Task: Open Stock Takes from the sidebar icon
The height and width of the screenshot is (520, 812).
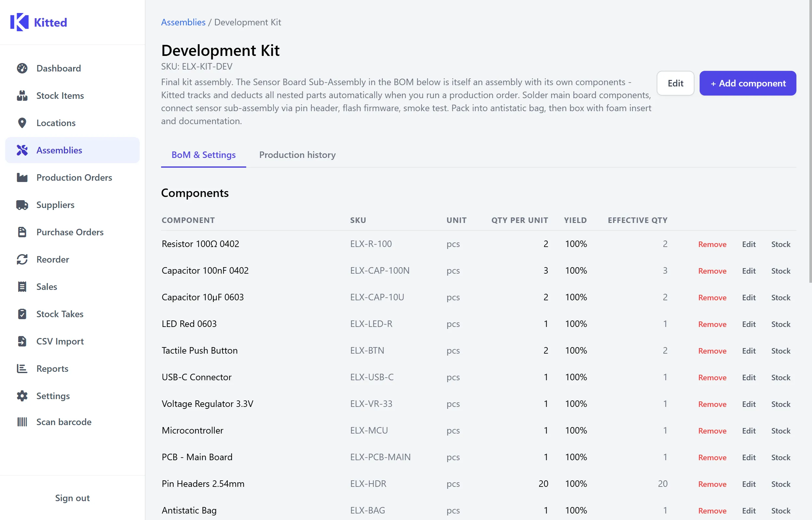Action: coord(22,314)
